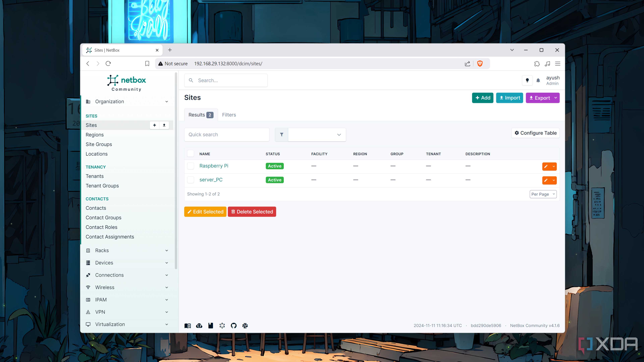Open Contact Roles in the sidebar

click(x=101, y=227)
